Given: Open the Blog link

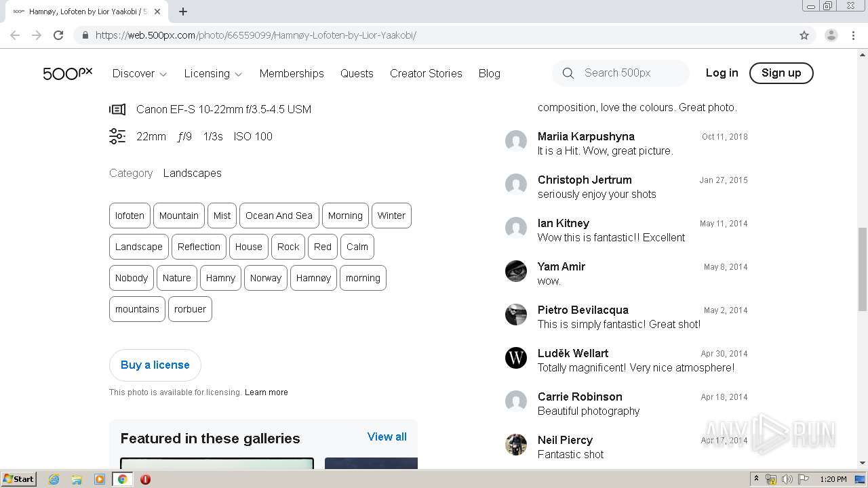Looking at the screenshot, I should tap(489, 73).
